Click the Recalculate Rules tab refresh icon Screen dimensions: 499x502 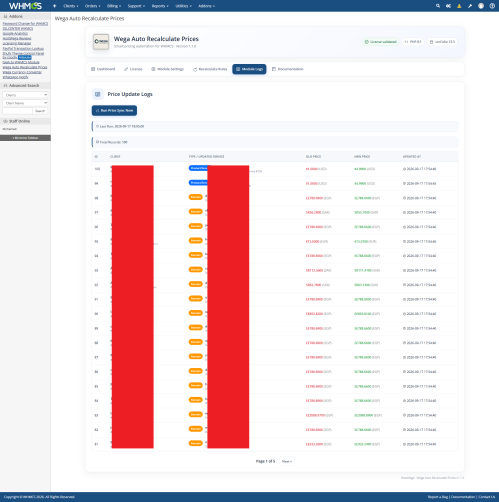pos(195,69)
